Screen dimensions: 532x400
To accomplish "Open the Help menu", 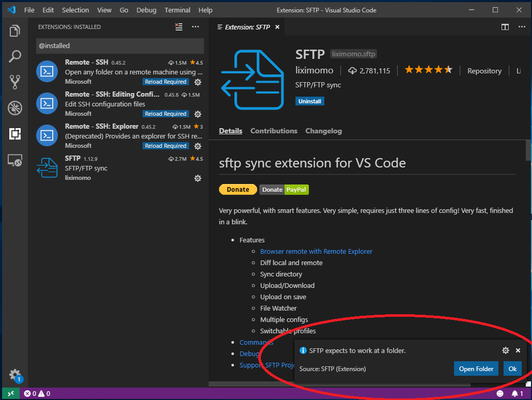I will 205,10.
